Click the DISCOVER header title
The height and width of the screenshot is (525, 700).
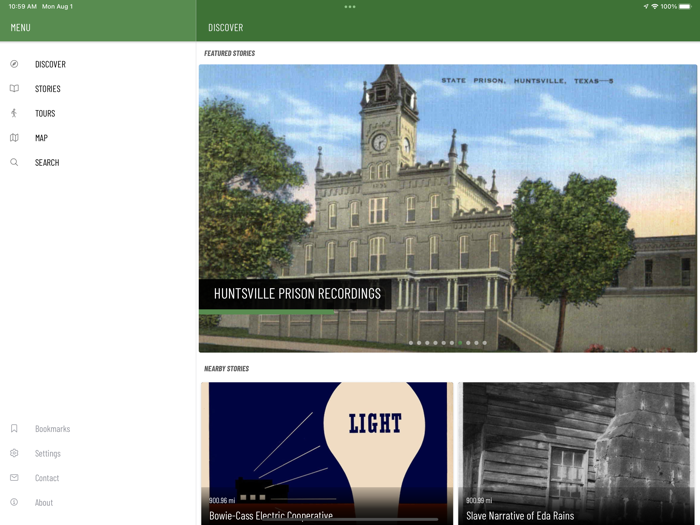225,28
